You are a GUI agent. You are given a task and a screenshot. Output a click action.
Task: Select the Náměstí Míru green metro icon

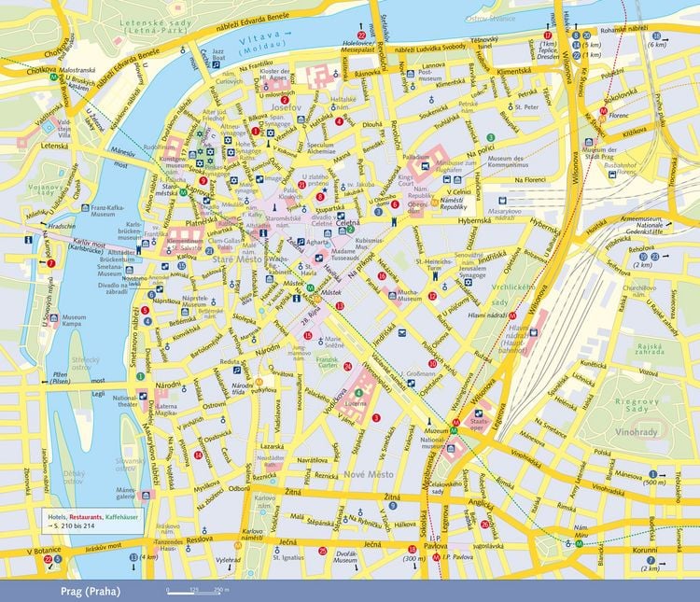pos(579,543)
